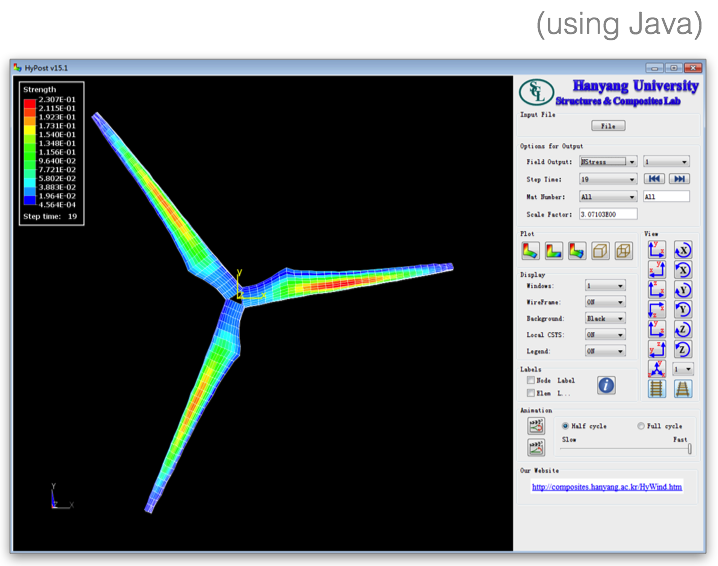Click the parallel projection rail-track icon
The image size is (718, 566).
[x=657, y=389]
